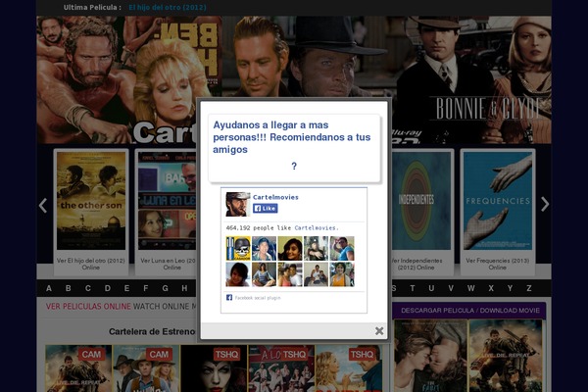This screenshot has width=588, height=392.
Task: Click the Facebook social plugin logo icon
Action: [x=229, y=298]
